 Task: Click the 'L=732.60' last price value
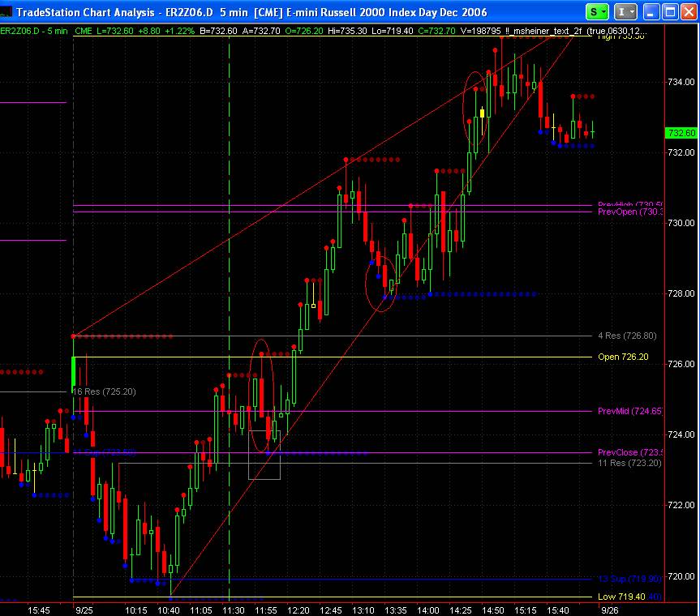[x=114, y=31]
